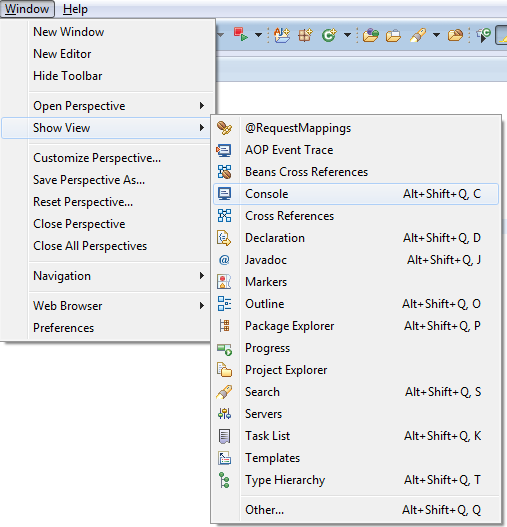507x527 pixels.
Task: Select New Editor menu item
Action: pos(108,54)
